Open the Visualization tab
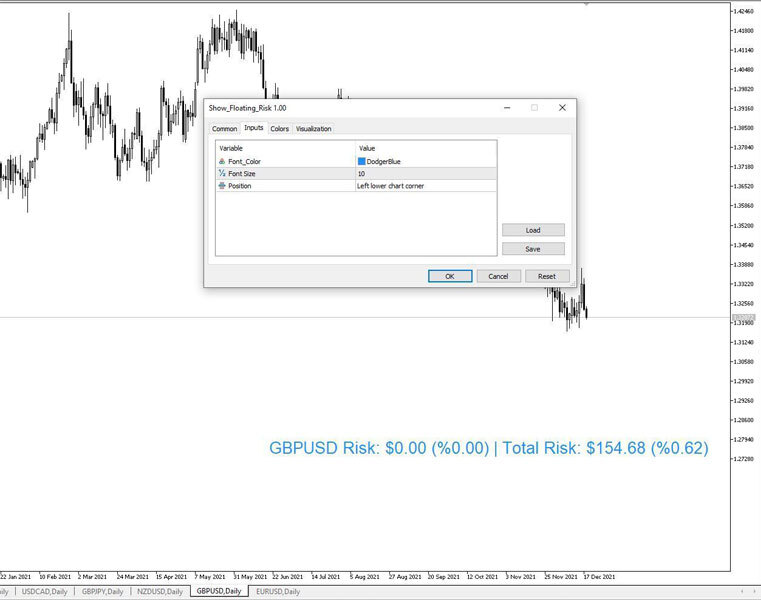Screen dimensions: 761x600 pyautogui.click(x=313, y=129)
